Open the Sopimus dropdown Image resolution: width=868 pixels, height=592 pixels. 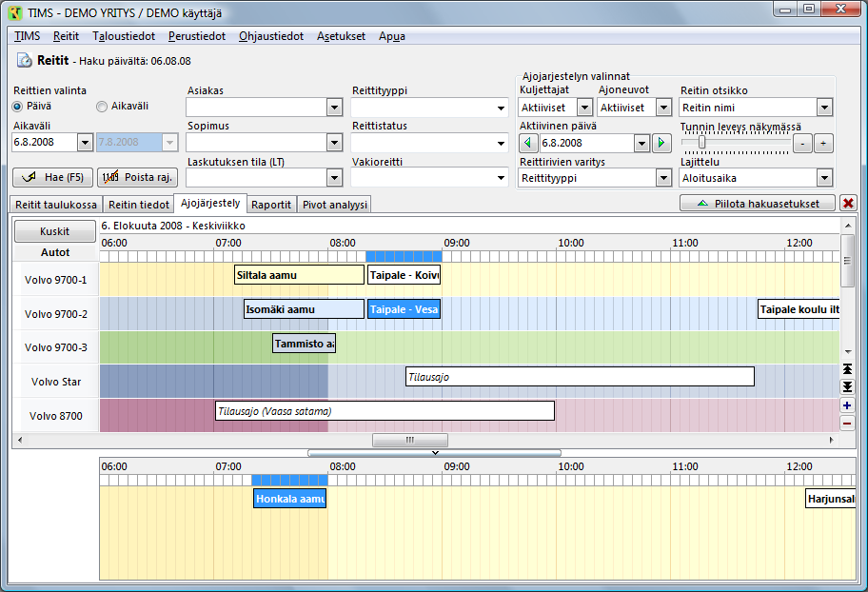click(x=334, y=143)
